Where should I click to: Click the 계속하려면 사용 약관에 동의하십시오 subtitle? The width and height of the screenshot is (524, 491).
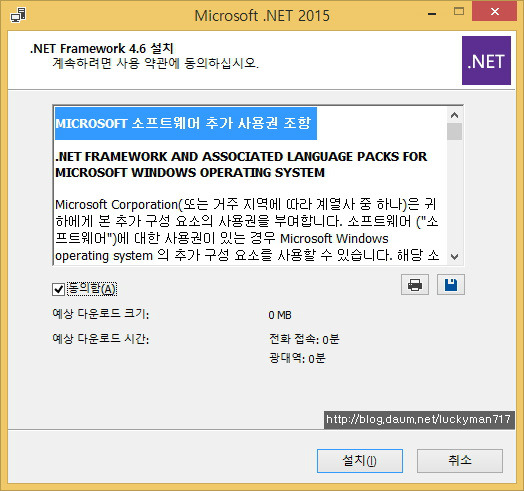(155, 63)
